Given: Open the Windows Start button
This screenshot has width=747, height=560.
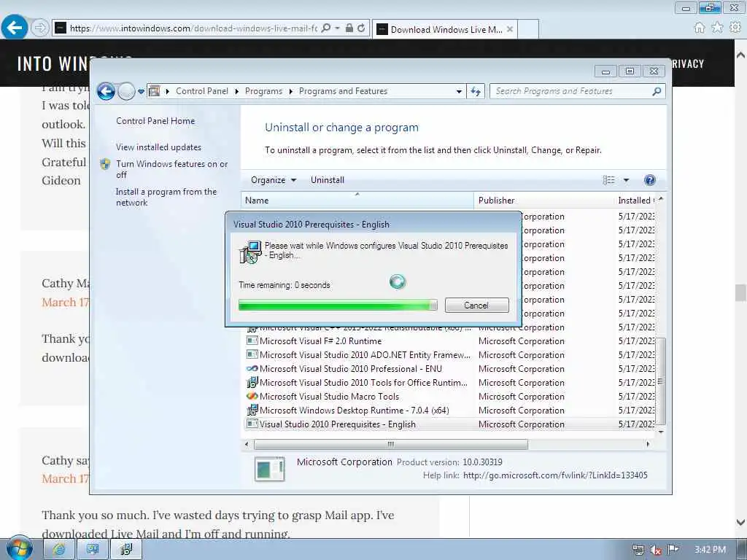Looking at the screenshot, I should (18, 548).
